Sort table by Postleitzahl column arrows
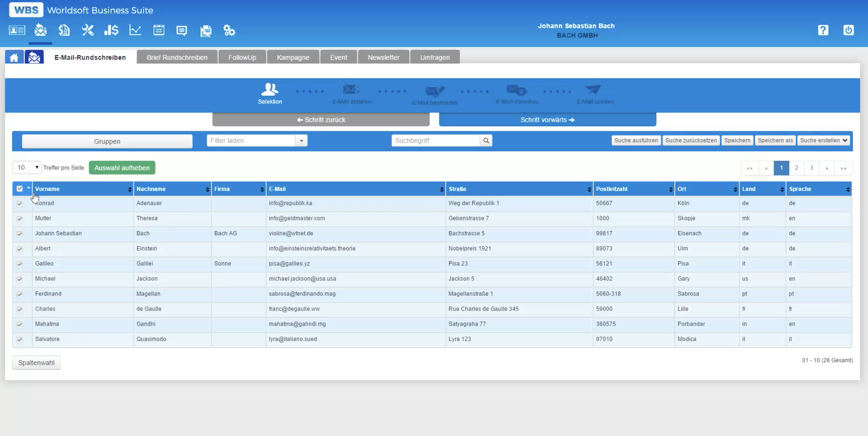Viewport: 868px width, 436px height. [671, 189]
